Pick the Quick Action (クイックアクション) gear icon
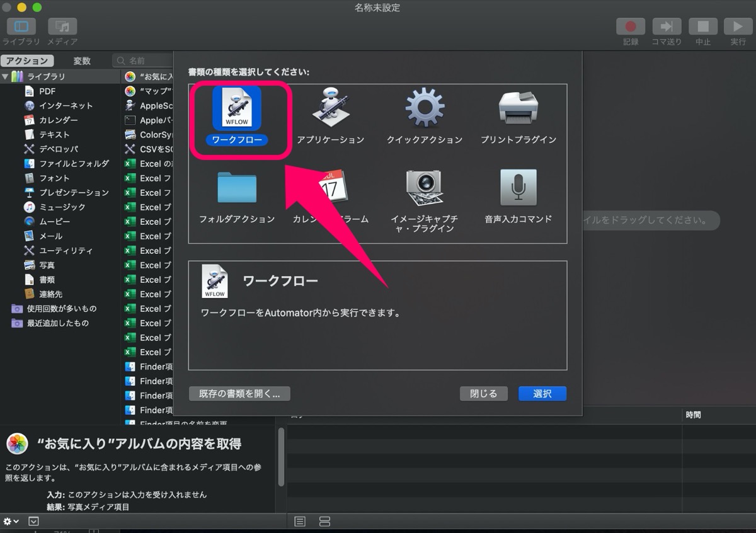The height and width of the screenshot is (533, 756). coord(425,108)
